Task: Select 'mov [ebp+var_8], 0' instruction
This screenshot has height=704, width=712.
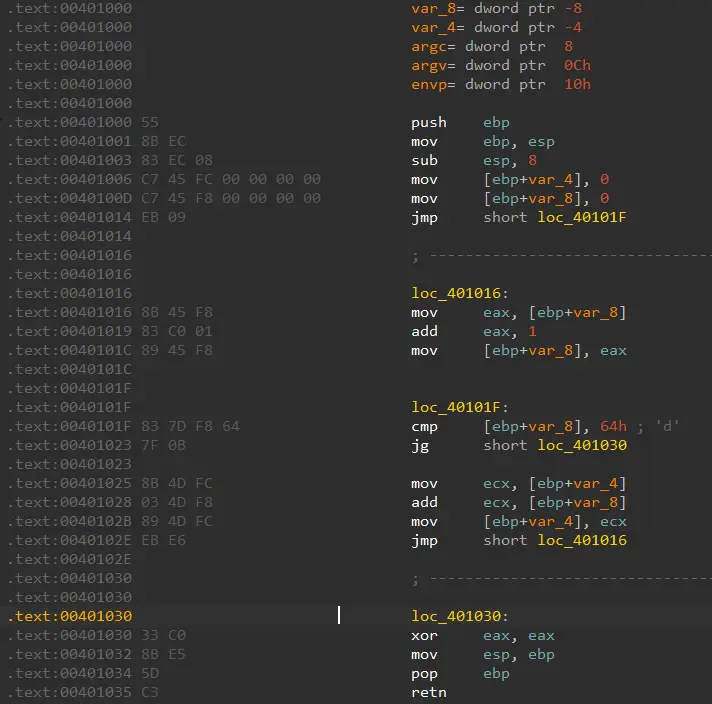Action: (510, 198)
